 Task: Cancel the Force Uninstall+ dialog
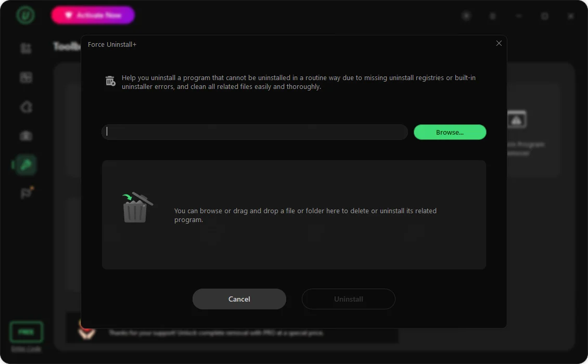239,299
